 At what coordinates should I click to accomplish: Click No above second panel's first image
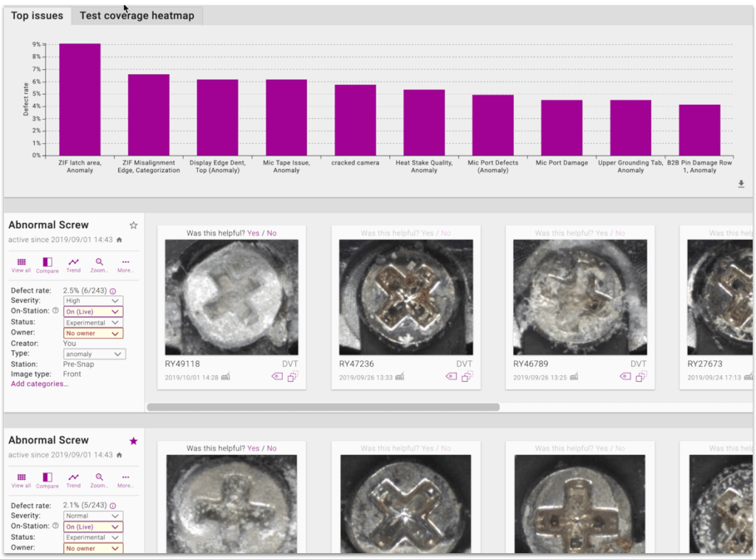coord(272,448)
